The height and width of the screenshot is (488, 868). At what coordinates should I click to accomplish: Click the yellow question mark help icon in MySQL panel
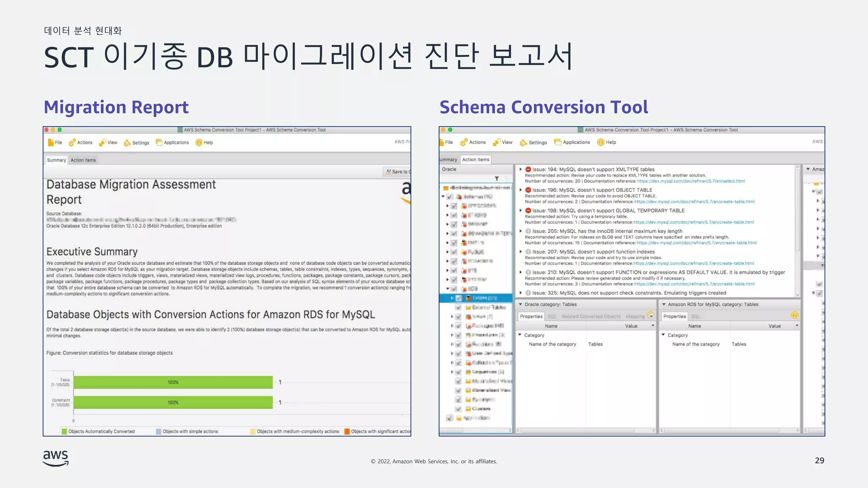tap(795, 315)
